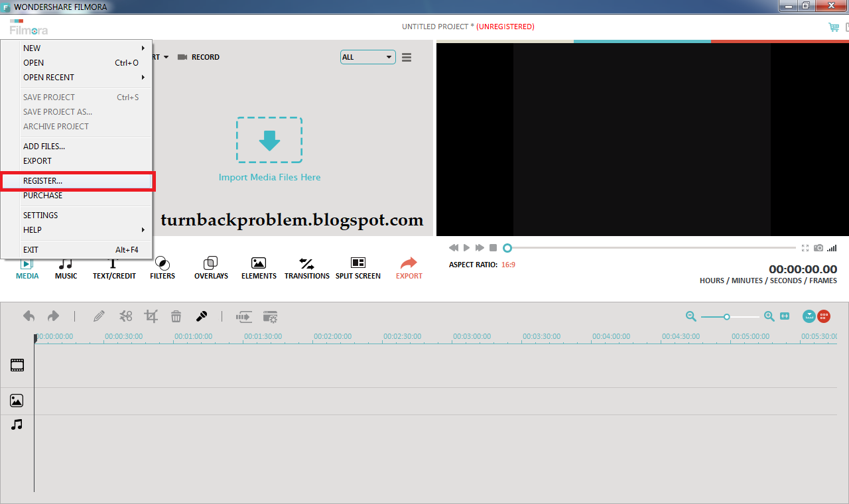Expand the NEW submenu
The image size is (849, 504).
[31, 48]
